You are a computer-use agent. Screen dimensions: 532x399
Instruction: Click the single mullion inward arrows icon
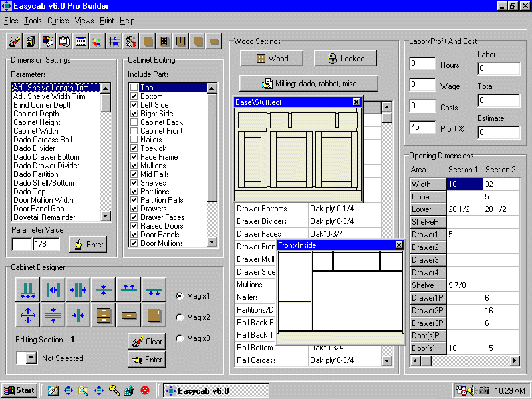(78, 315)
